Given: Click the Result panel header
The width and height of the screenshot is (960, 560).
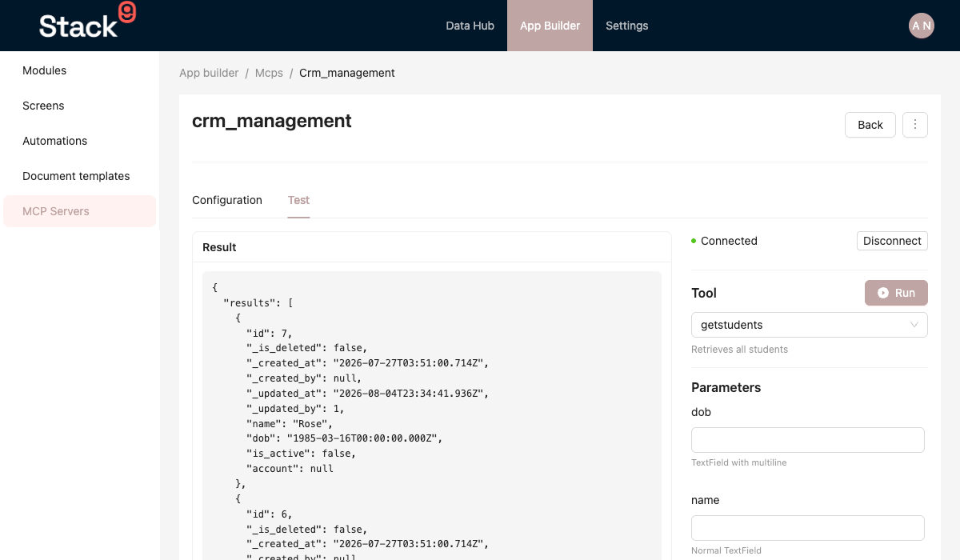Looking at the screenshot, I should click(x=432, y=247).
